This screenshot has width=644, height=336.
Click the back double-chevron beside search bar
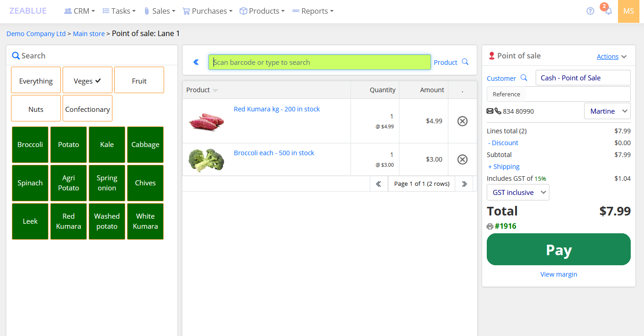[x=196, y=62]
